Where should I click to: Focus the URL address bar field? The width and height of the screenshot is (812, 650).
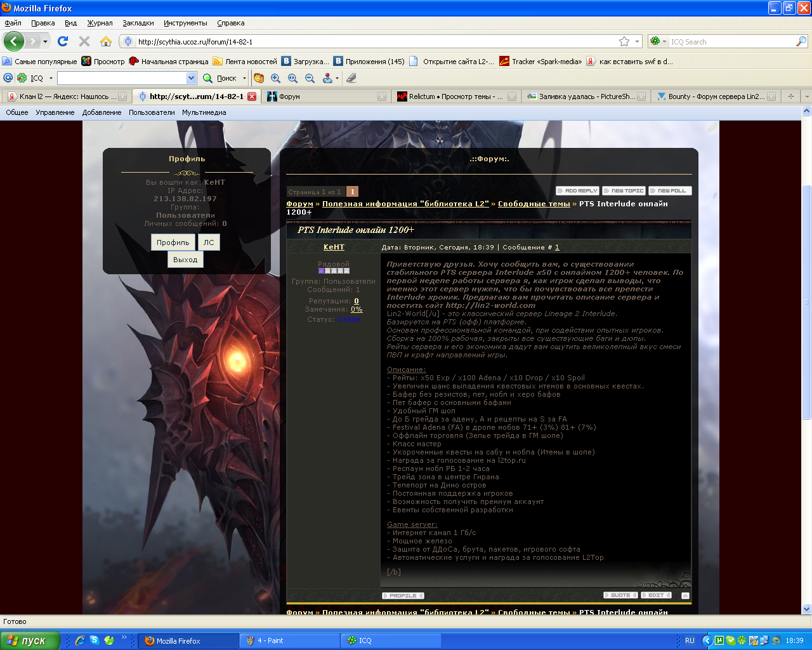(376, 42)
